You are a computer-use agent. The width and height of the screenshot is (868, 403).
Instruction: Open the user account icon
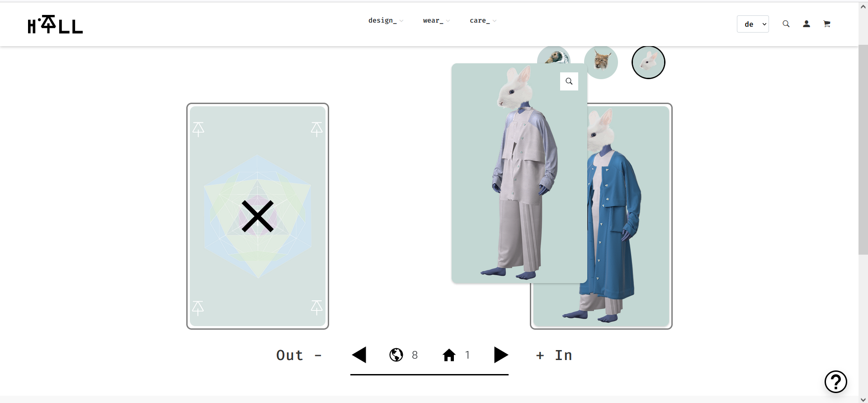coord(807,24)
